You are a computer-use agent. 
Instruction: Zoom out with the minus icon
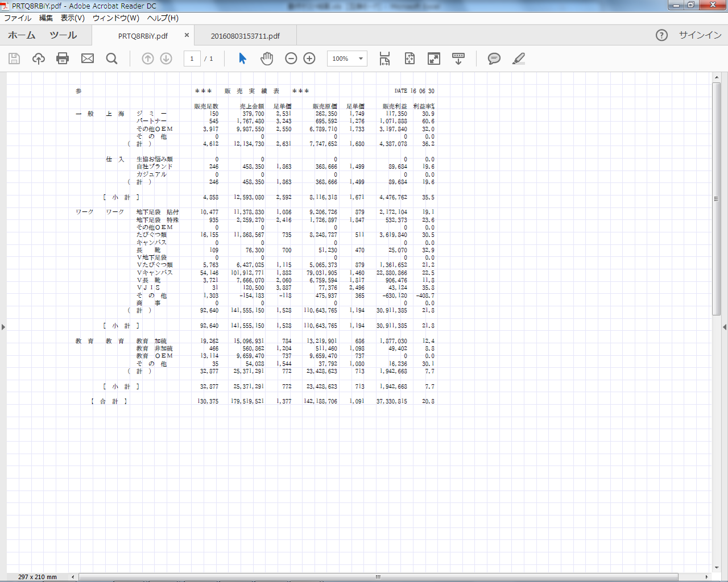[291, 59]
